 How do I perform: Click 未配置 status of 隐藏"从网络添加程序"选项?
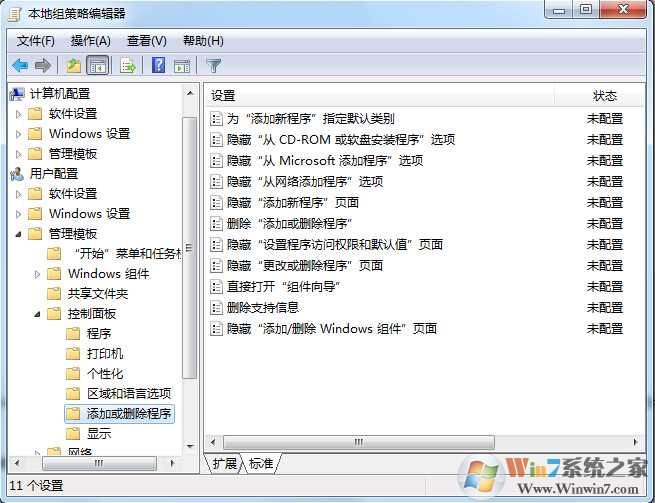coord(605,182)
